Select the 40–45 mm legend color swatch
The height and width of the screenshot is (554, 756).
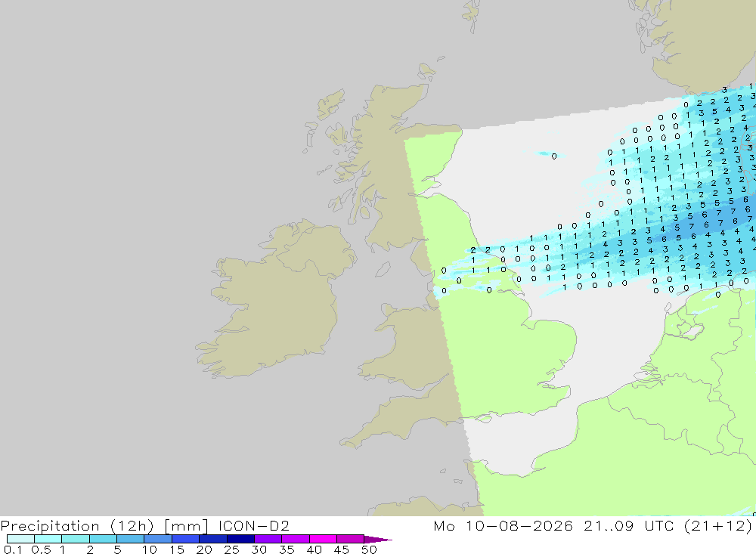coord(323,539)
